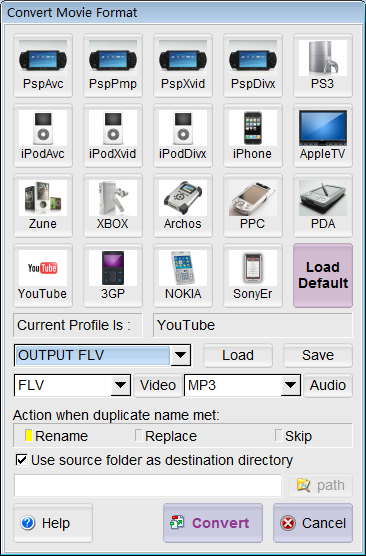Open the Video settings button

[x=158, y=385]
